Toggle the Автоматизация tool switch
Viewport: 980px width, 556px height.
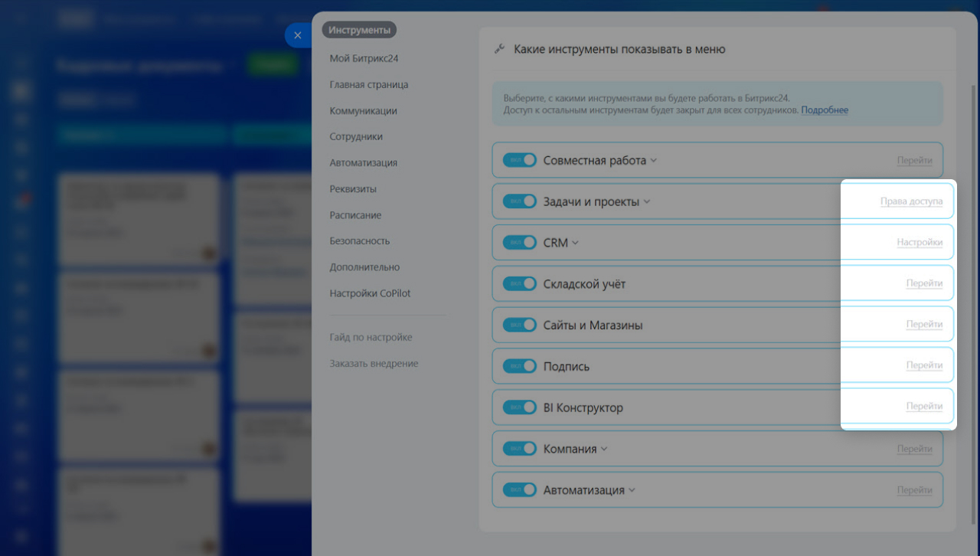click(x=520, y=490)
